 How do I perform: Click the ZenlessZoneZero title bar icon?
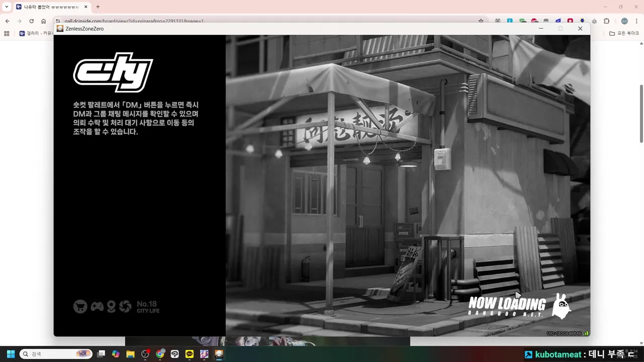[x=60, y=29]
